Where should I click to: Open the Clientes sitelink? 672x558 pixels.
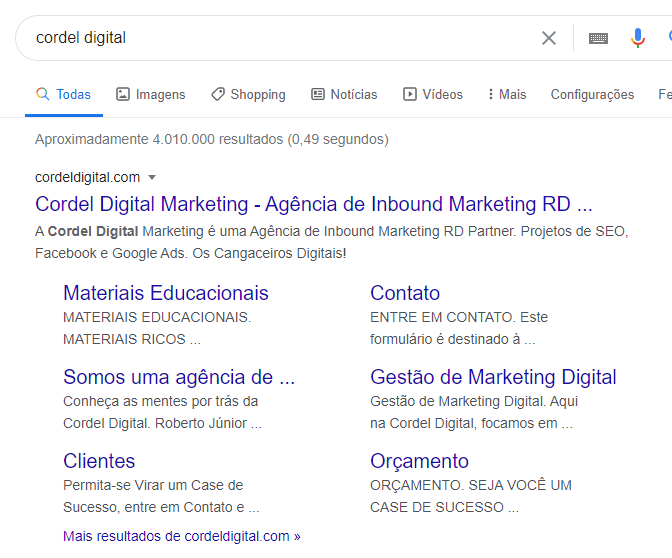point(99,461)
